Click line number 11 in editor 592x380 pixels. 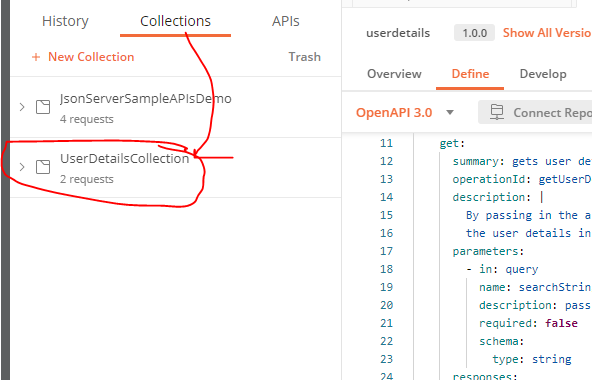coord(386,143)
